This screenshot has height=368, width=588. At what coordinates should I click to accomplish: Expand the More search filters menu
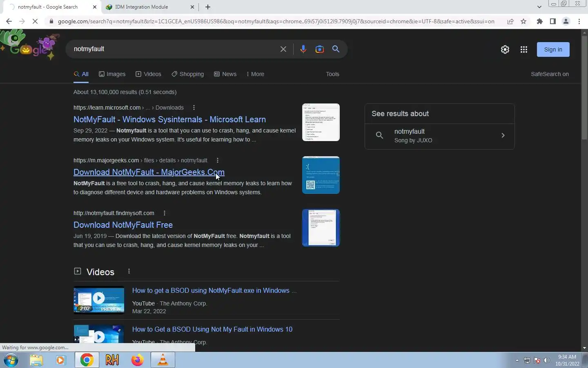(x=255, y=74)
